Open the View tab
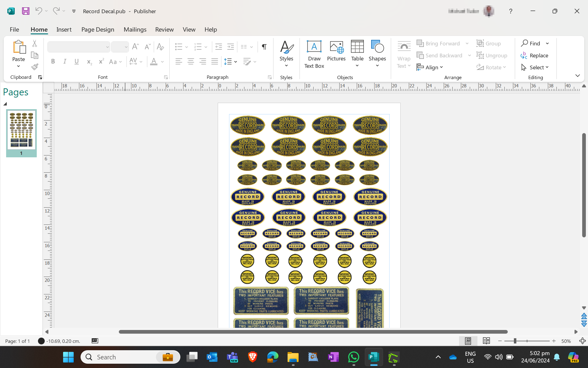The height and width of the screenshot is (368, 588). pyautogui.click(x=189, y=29)
